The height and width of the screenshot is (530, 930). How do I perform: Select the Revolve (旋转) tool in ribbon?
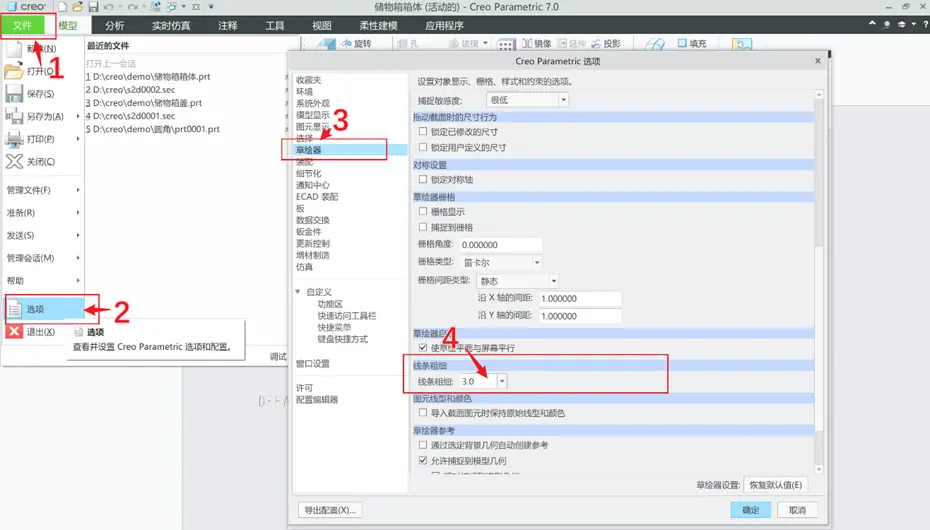click(355, 43)
